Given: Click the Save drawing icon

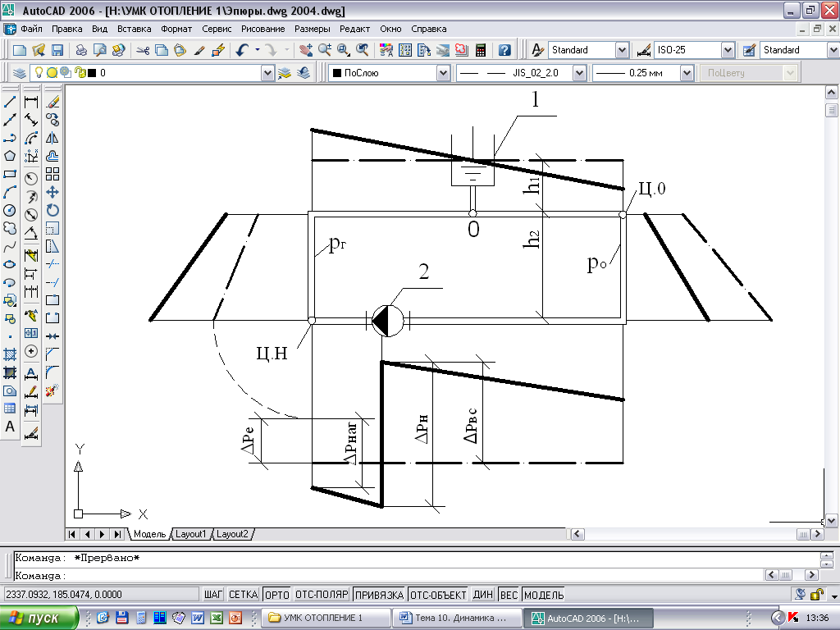Looking at the screenshot, I should click(x=57, y=50).
